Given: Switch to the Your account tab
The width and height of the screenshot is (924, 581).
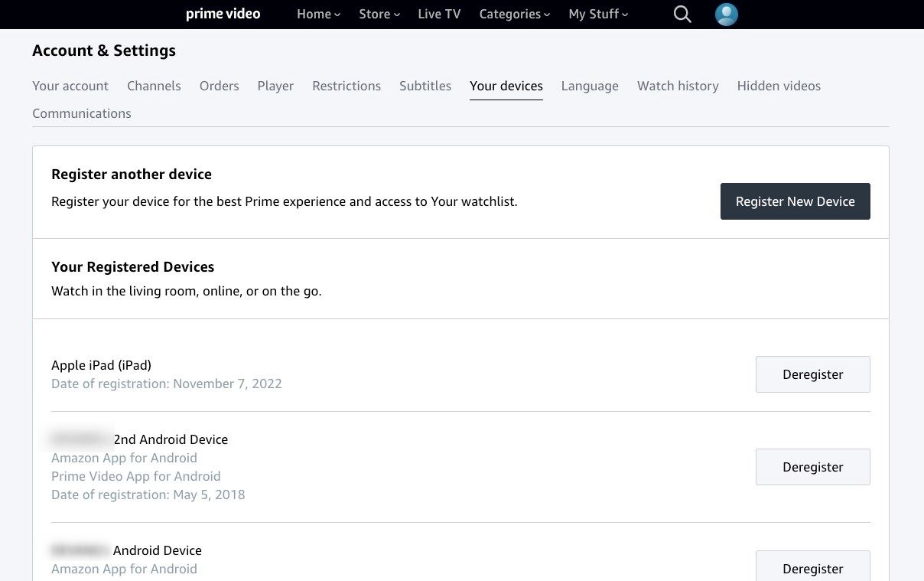Looking at the screenshot, I should [x=70, y=86].
